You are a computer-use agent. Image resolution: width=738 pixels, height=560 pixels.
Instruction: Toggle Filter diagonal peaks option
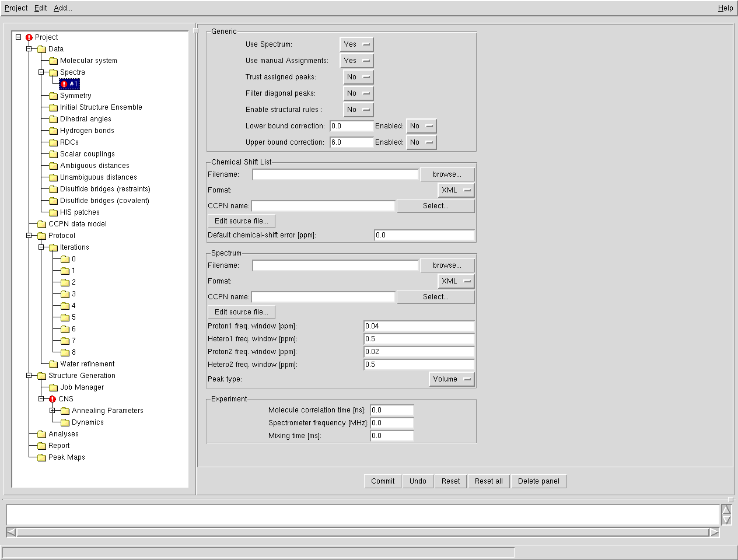point(358,93)
